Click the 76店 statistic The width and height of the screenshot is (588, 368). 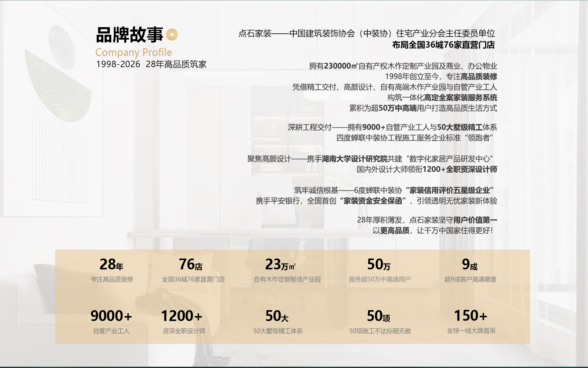(x=191, y=264)
